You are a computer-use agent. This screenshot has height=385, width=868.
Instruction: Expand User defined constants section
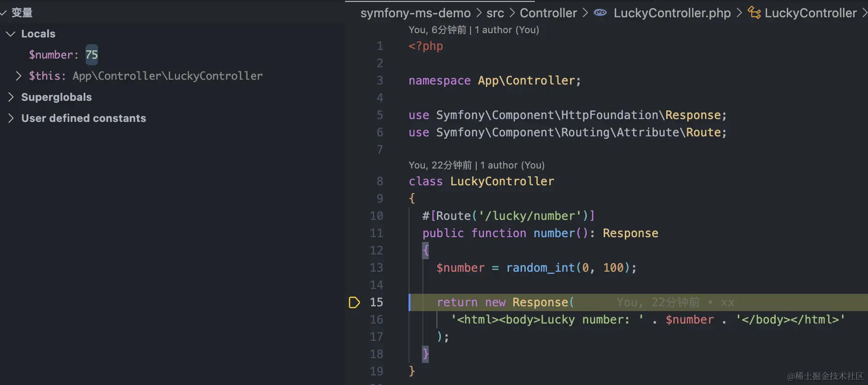pos(11,118)
